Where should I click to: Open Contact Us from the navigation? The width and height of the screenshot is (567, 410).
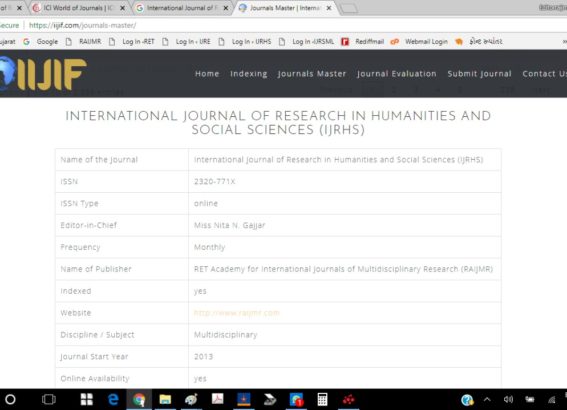pos(544,74)
